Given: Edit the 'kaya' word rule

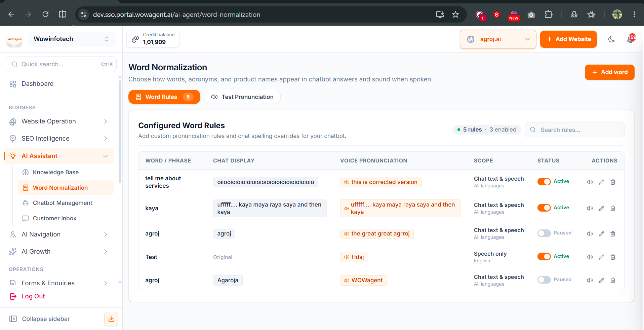Looking at the screenshot, I should click(601, 208).
